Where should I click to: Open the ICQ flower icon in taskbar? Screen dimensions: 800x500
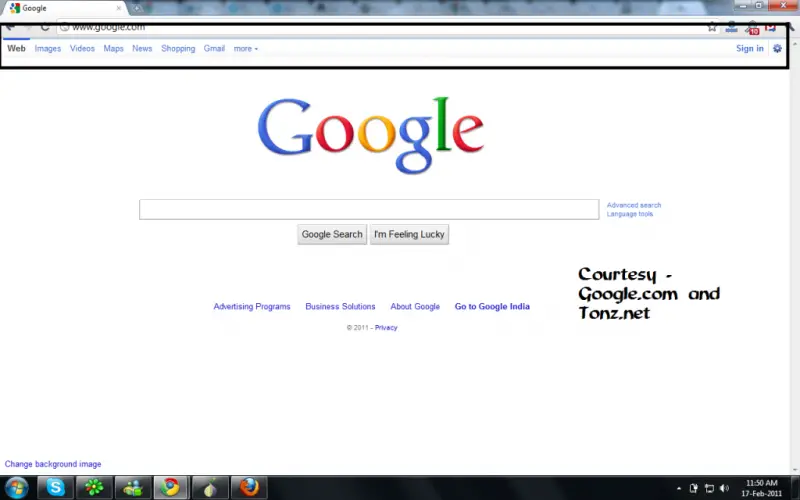pos(94,488)
